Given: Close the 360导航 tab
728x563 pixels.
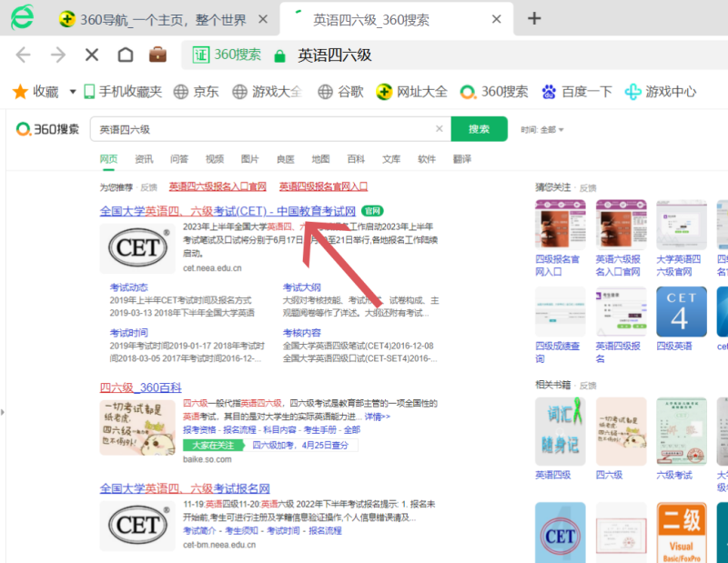Looking at the screenshot, I should [263, 19].
